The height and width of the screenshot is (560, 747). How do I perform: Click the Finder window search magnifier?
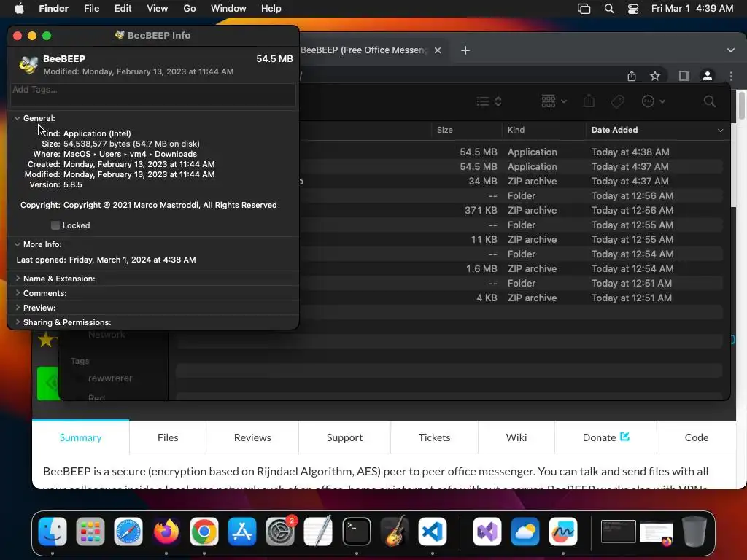[709, 101]
